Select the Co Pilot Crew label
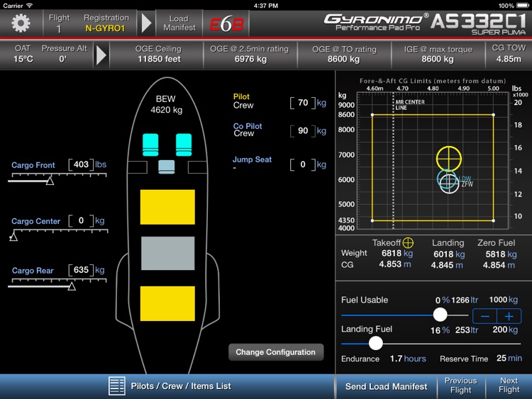 tap(248, 130)
